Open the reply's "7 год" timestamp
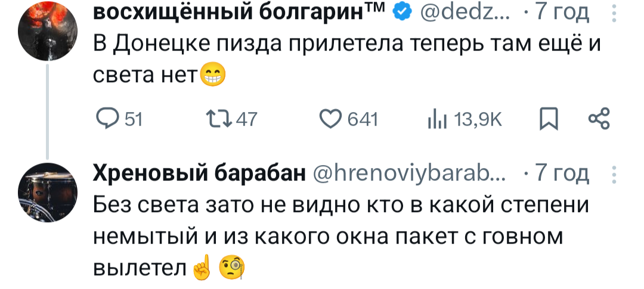The image size is (644, 289). (562, 173)
